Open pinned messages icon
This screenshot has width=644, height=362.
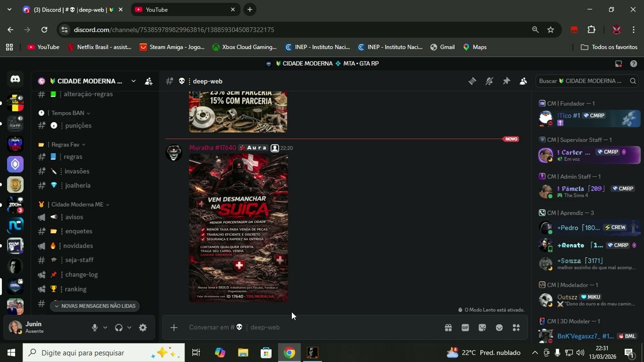[506, 81]
